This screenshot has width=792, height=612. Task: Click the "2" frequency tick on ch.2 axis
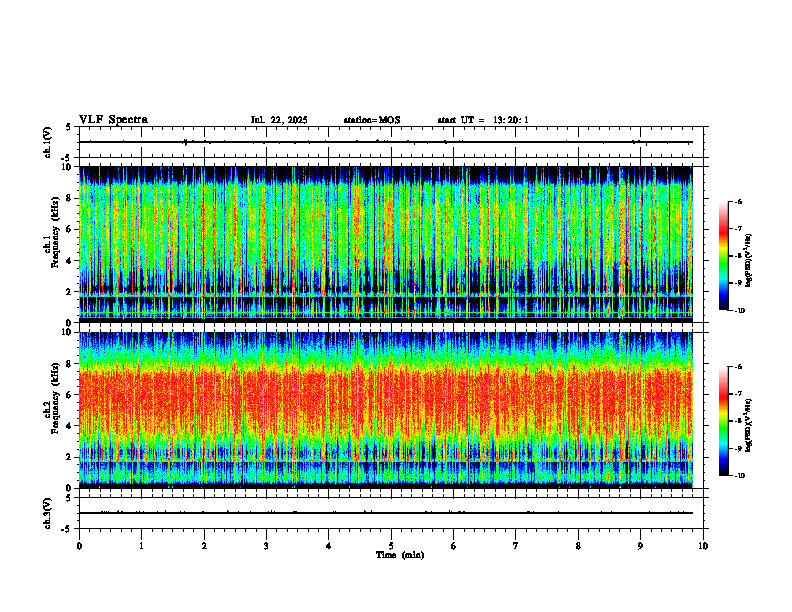[70, 457]
